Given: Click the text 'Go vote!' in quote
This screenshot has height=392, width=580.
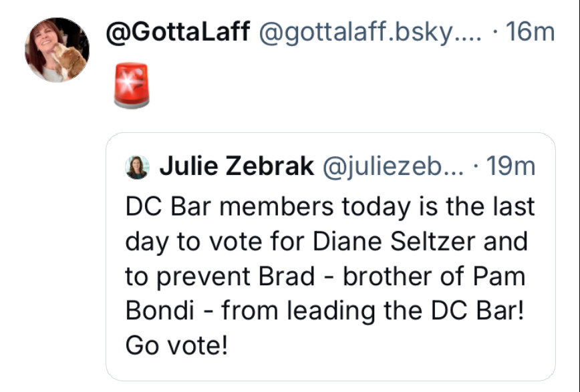Looking at the screenshot, I should 176,345.
